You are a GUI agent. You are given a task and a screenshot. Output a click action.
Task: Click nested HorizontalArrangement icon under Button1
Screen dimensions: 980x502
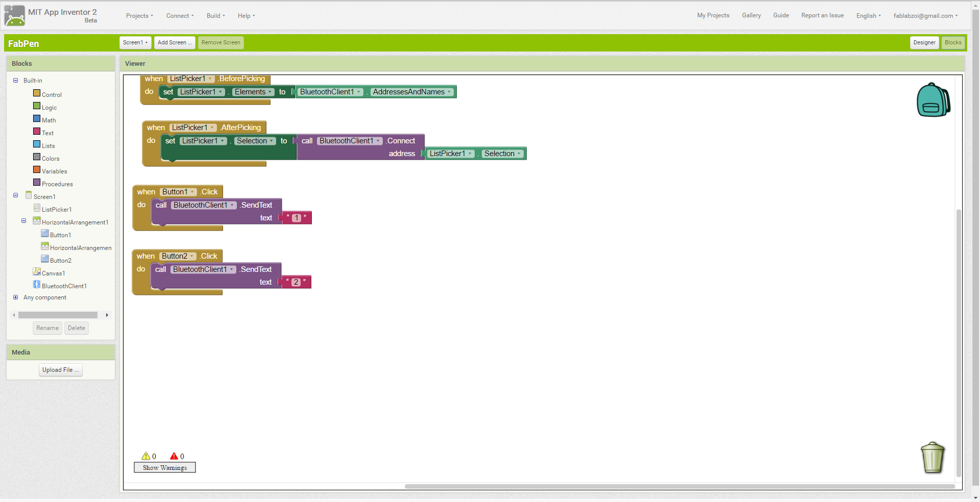click(45, 246)
